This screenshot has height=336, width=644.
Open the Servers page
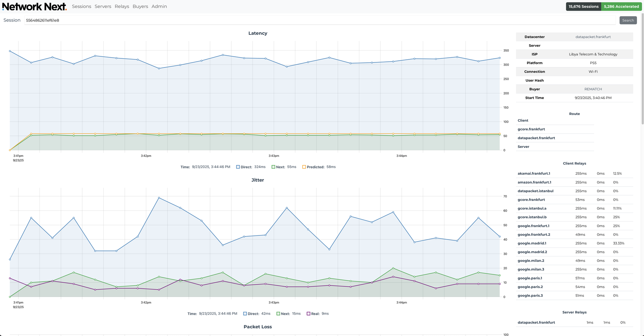pyautogui.click(x=103, y=7)
